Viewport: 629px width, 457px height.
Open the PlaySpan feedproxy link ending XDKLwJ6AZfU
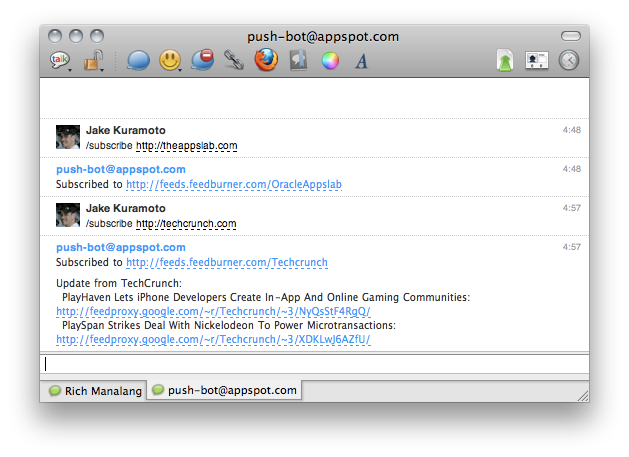(x=213, y=339)
